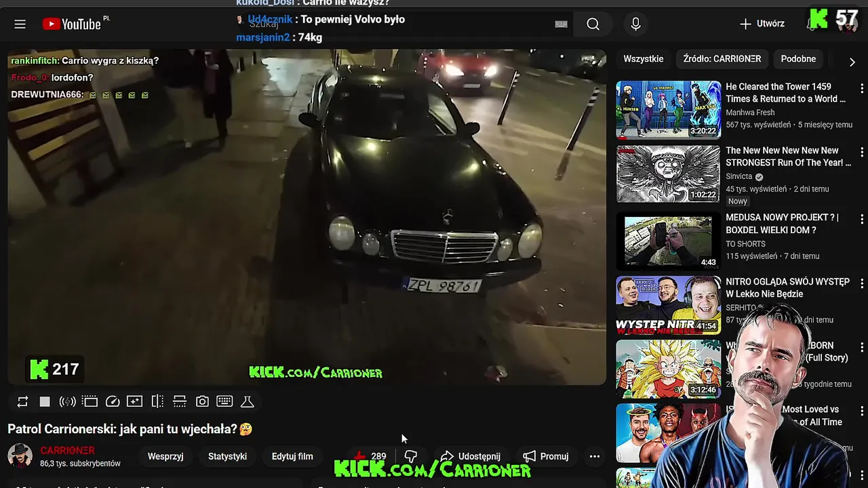The width and height of the screenshot is (868, 488).
Task: Open the CARRIONER channel avatar
Action: (x=20, y=456)
